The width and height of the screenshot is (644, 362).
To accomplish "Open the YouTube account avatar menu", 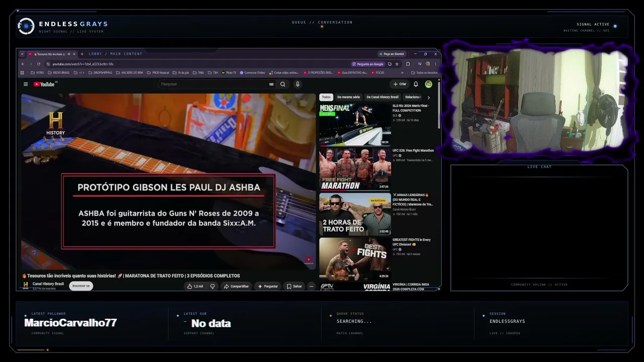I will [429, 84].
